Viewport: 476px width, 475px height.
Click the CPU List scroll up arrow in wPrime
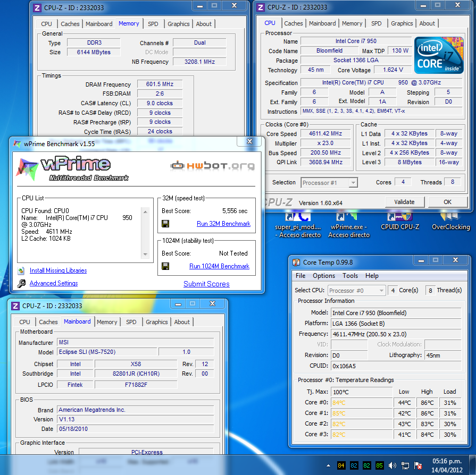(x=145, y=211)
